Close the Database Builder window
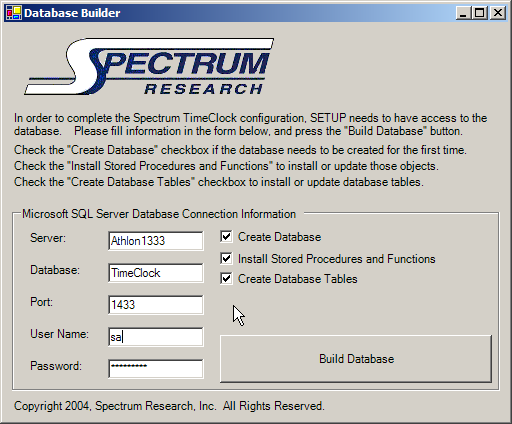Viewport: 512px width, 424px height. [x=498, y=13]
